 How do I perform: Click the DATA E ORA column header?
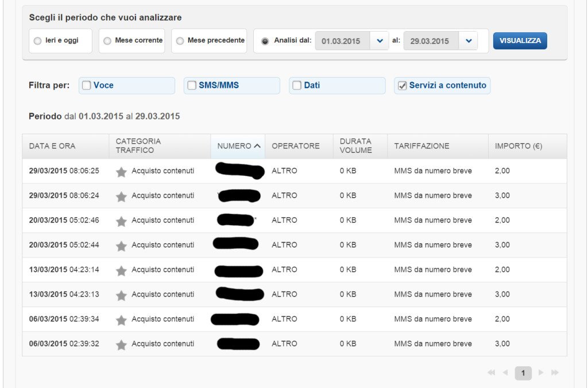pyautogui.click(x=52, y=146)
